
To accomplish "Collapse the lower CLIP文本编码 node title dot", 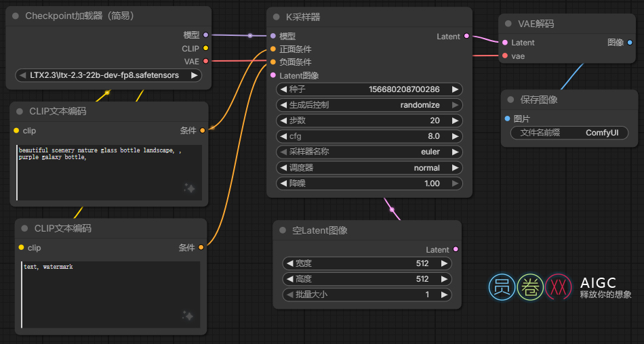I will click(x=24, y=228).
